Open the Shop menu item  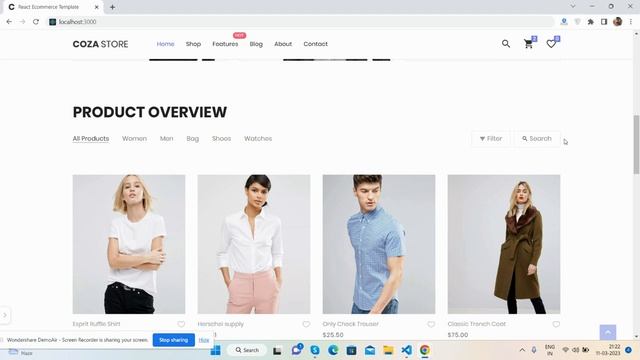coord(193,44)
